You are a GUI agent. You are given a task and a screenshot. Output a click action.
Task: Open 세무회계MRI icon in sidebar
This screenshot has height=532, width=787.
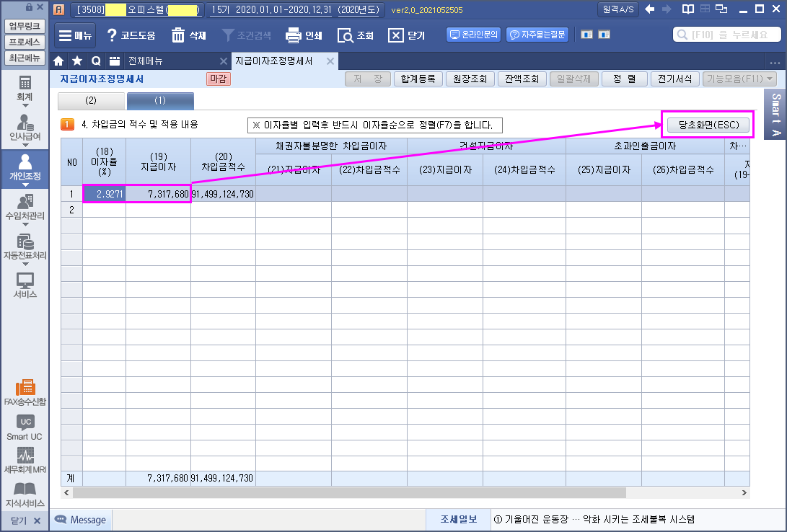tap(25, 456)
